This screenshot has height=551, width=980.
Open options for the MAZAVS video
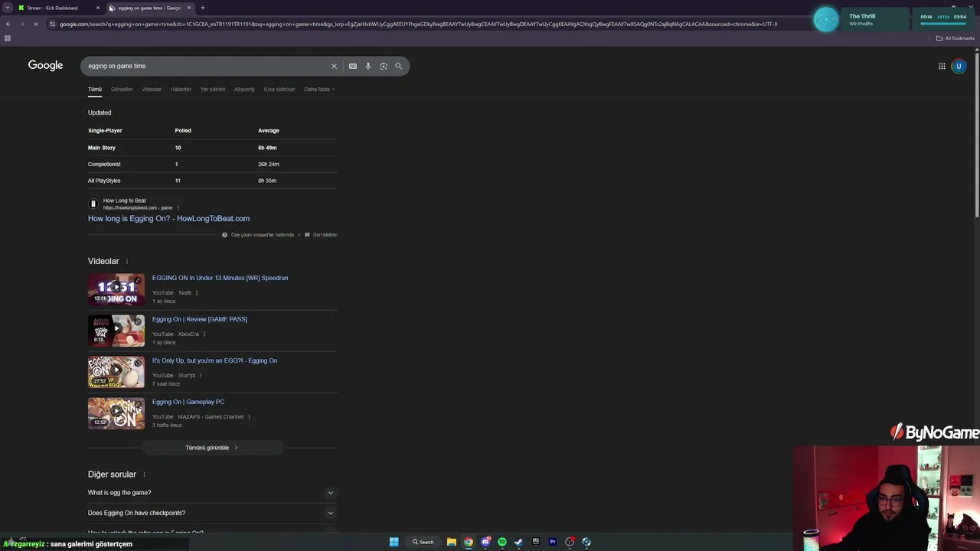249,417
